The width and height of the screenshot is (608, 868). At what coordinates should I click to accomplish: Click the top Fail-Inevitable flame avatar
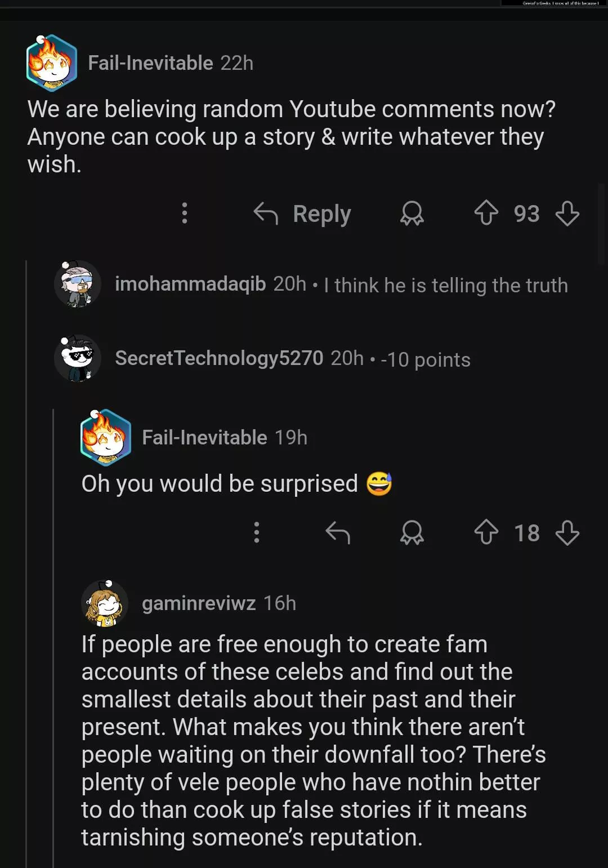[x=52, y=63]
